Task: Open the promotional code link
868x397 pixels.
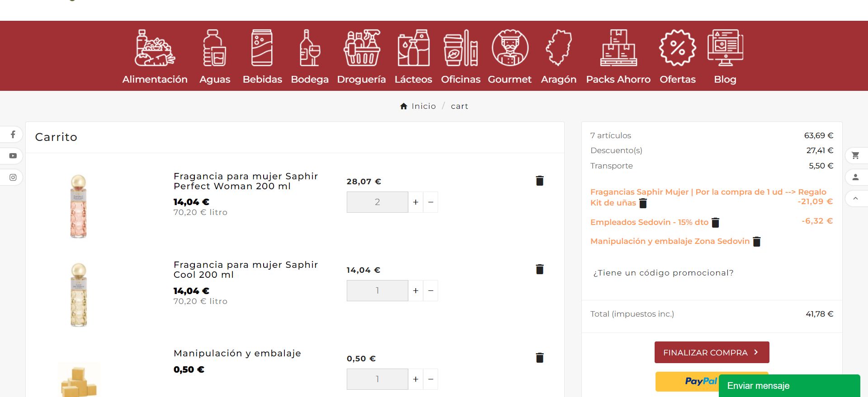Action: tap(663, 273)
